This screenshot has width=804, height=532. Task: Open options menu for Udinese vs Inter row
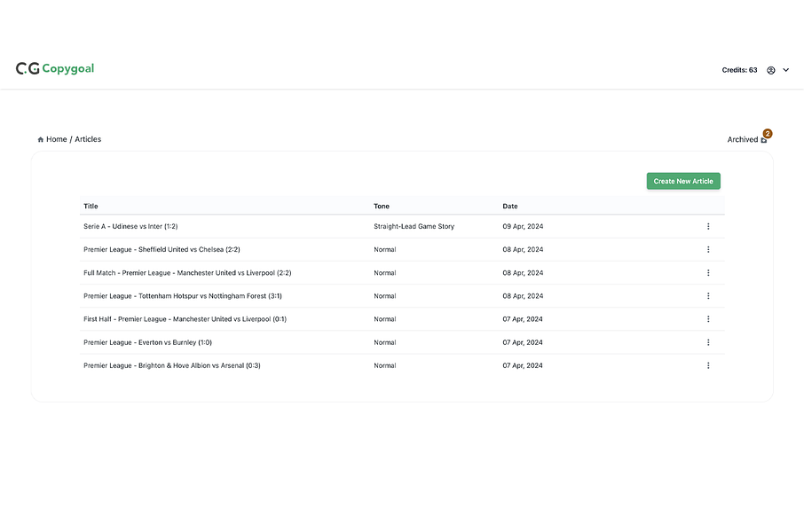pyautogui.click(x=708, y=226)
